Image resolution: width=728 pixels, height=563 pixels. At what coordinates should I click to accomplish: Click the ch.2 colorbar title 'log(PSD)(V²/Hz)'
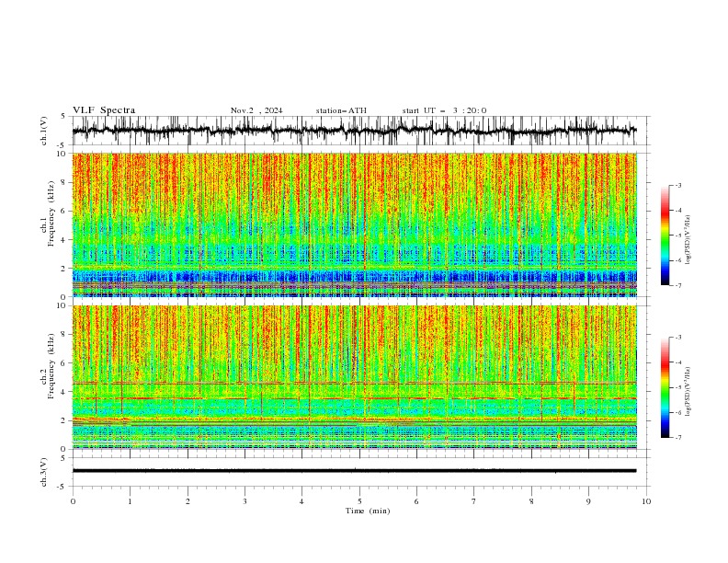[688, 391]
